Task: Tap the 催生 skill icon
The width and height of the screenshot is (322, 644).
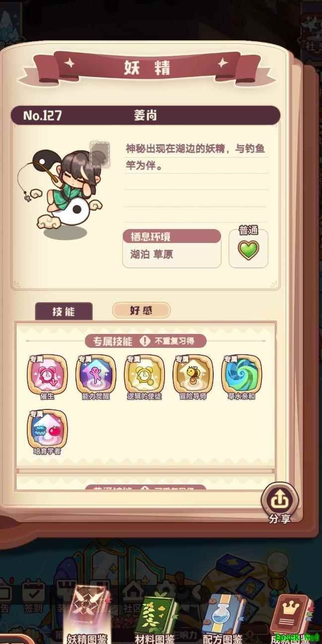Action: pos(48,374)
